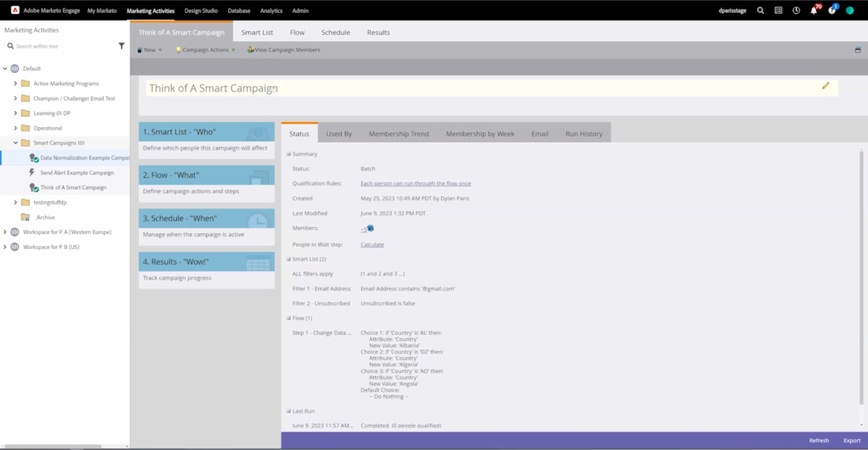Viewport: 868px width, 450px height.
Task: Open the Smart List "Who" card
Action: (206, 140)
